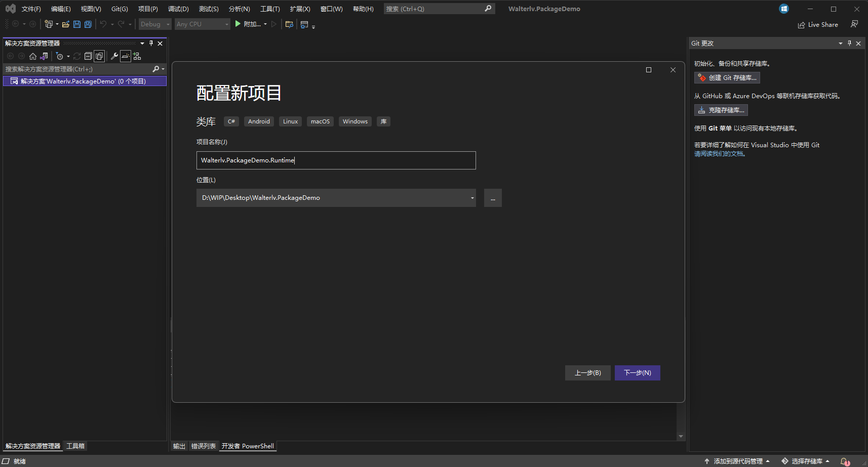Image resolution: width=868 pixels, height=467 pixels.
Task: Click the 克隆存储库 button
Action: (721, 110)
